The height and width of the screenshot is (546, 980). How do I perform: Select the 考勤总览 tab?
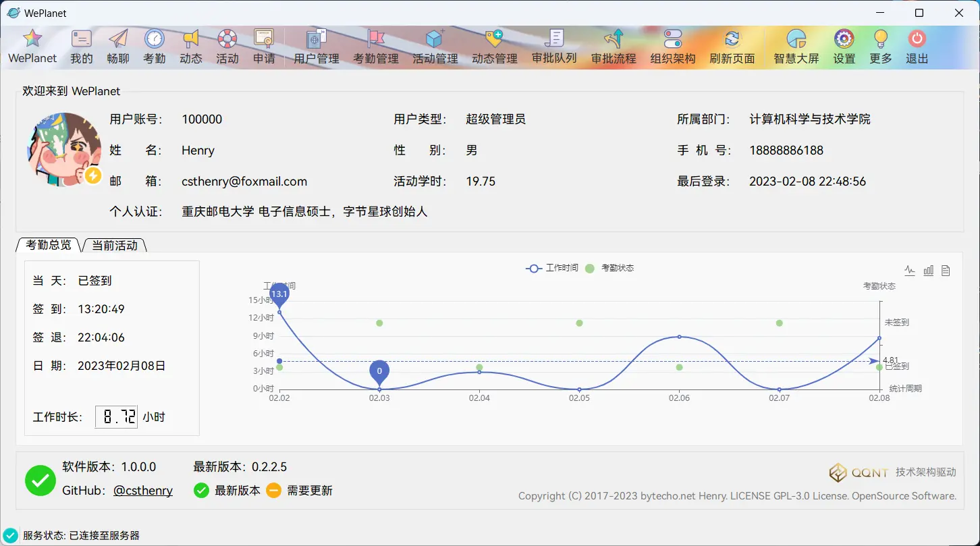49,244
